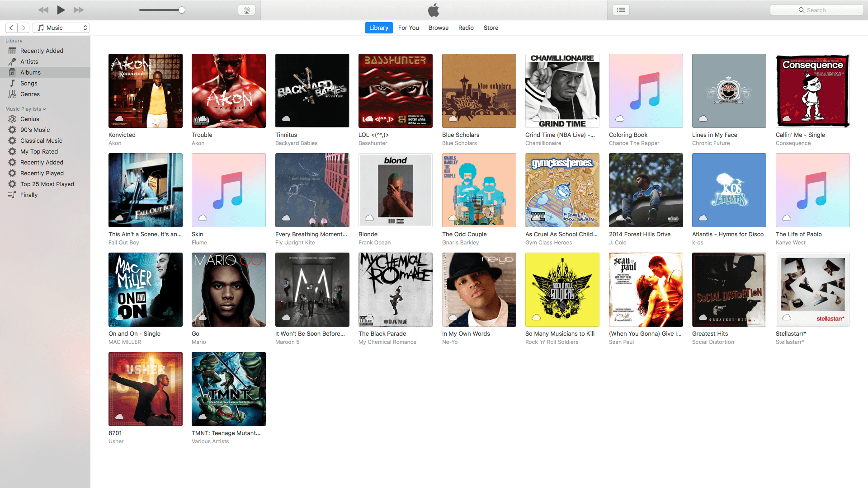Open the Store section
Screen dimensions: 868x488
[x=490, y=28]
